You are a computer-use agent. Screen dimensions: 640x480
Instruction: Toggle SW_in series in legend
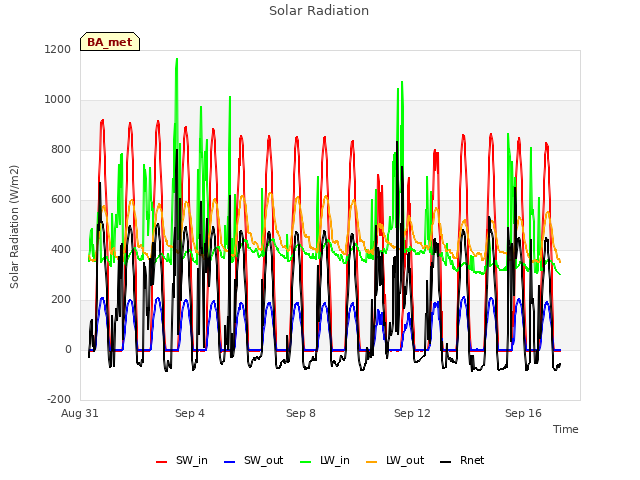tap(182, 461)
